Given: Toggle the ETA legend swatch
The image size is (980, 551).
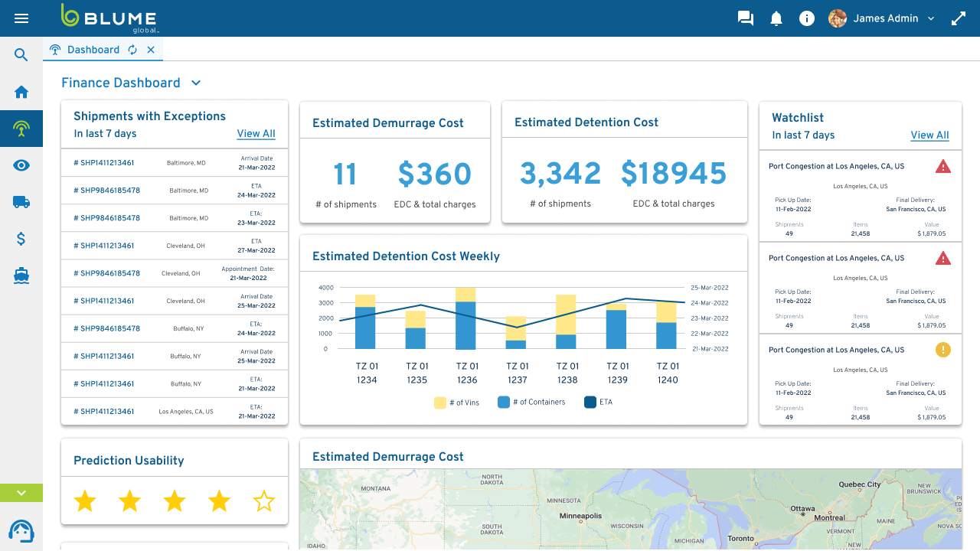Looking at the screenshot, I should pyautogui.click(x=590, y=402).
